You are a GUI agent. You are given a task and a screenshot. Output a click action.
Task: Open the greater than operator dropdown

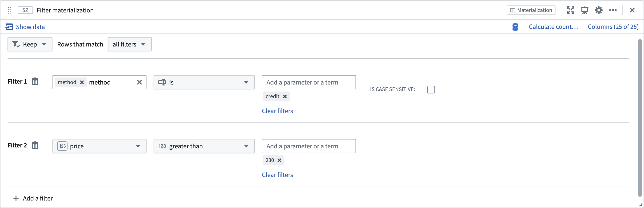pyautogui.click(x=204, y=146)
